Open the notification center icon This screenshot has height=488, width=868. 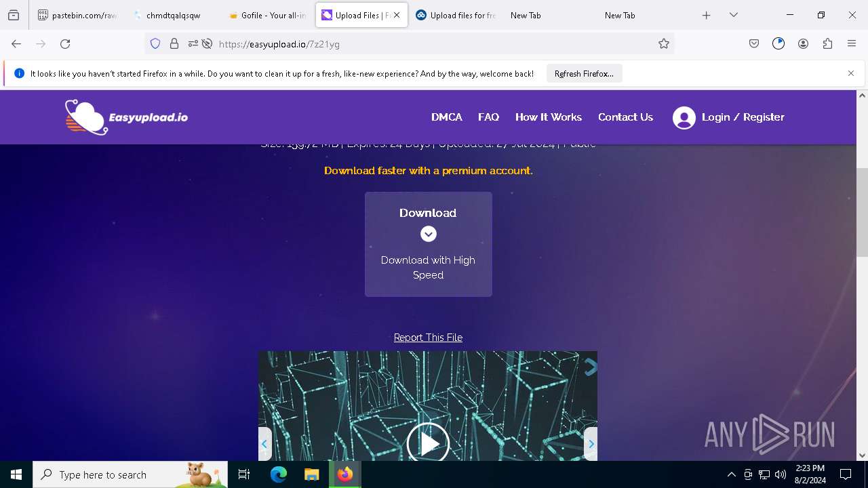click(x=846, y=474)
